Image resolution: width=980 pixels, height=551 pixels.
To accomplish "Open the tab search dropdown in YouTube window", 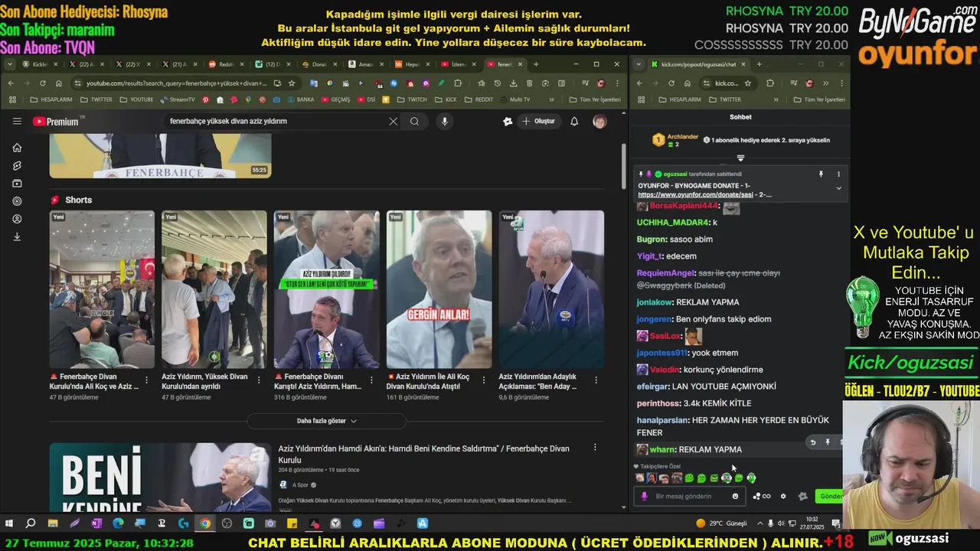I will 10,64.
